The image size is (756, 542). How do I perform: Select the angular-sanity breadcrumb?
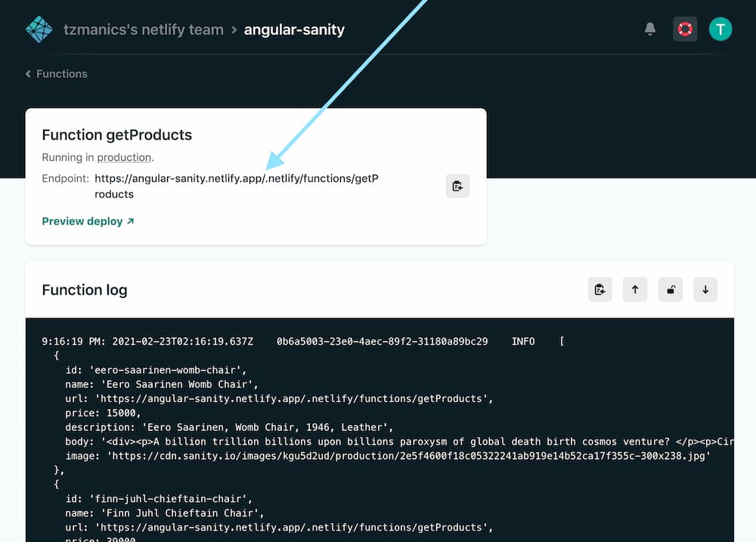tap(294, 29)
